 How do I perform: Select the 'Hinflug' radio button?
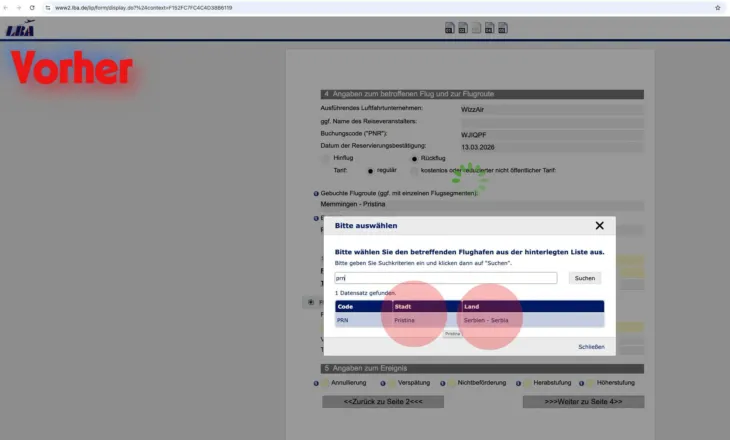click(x=325, y=159)
